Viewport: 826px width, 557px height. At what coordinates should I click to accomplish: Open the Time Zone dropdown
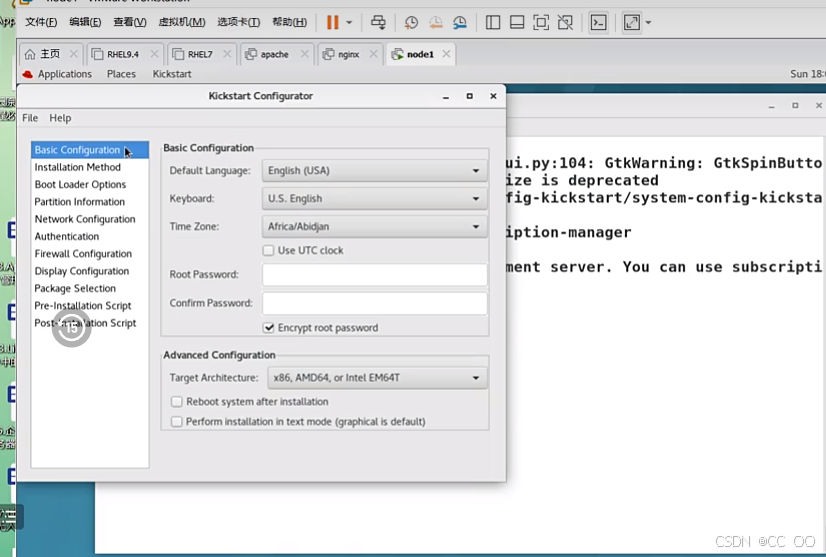[x=375, y=227]
